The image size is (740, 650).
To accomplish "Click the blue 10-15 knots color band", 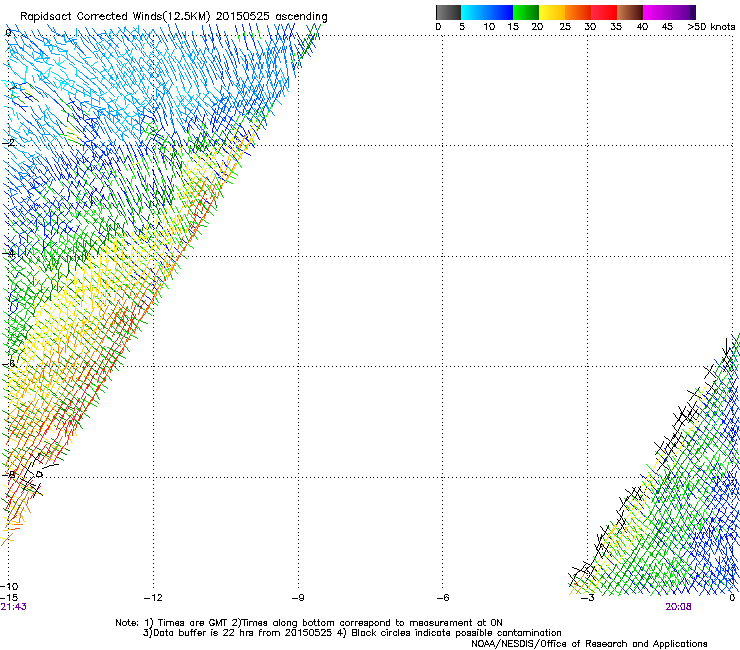I will 500,12.
